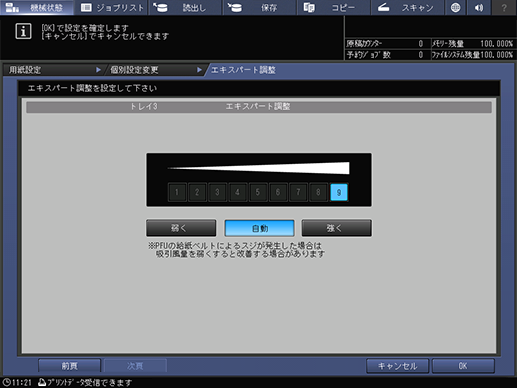517x388 pixels.
Task: Select the エキスパート調整 breadcrumb
Action: [243, 70]
